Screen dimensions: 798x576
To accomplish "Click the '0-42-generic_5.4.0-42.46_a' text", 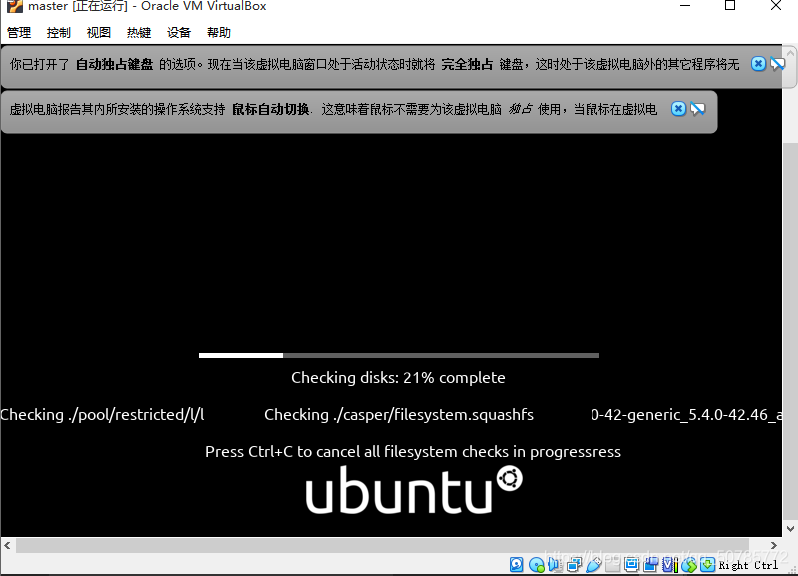I will (687, 415).
